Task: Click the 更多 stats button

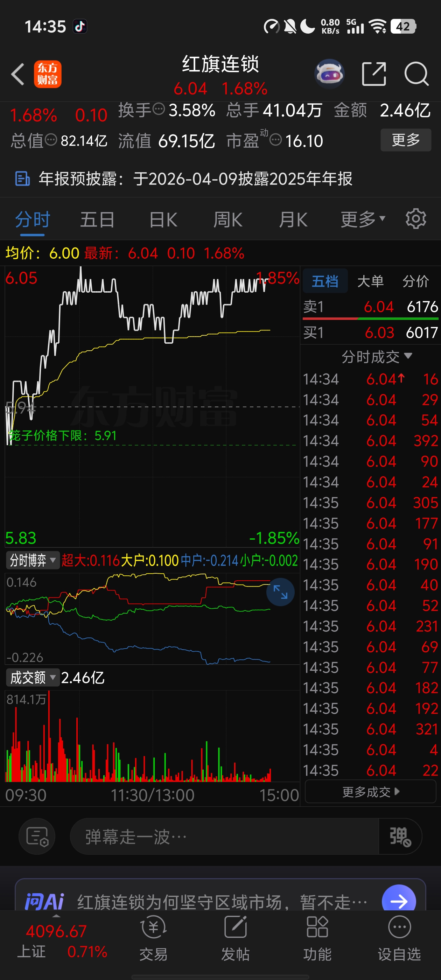Action: tap(406, 140)
